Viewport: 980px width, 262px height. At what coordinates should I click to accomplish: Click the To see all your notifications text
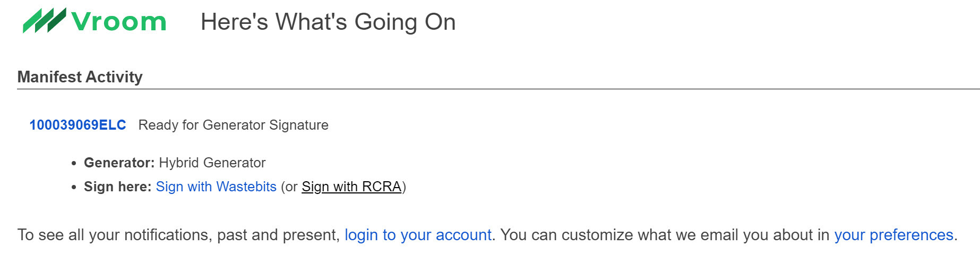point(178,235)
